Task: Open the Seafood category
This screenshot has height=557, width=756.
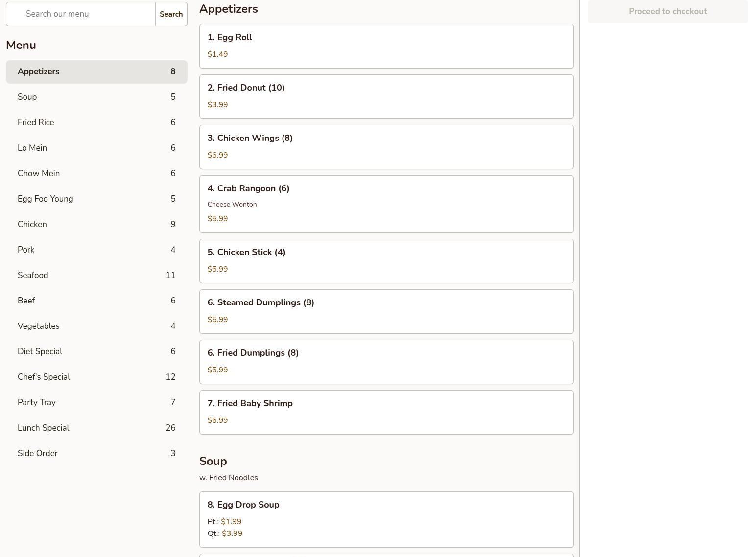Action: [x=96, y=276]
